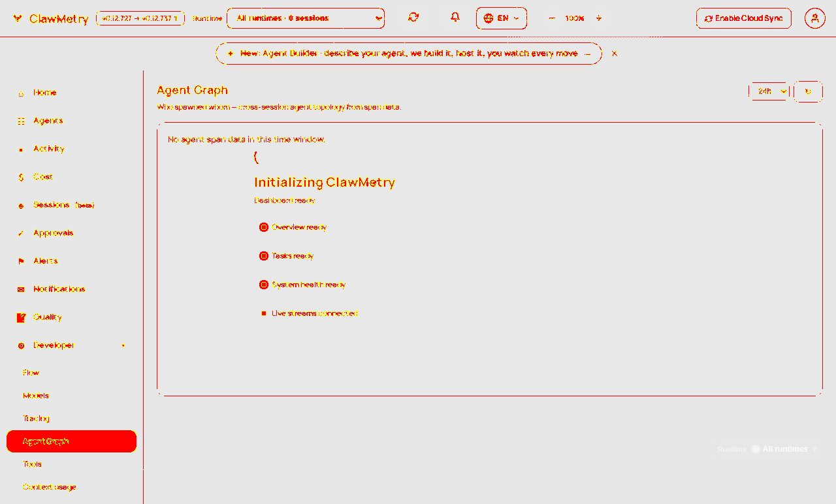Image resolution: width=836 pixels, height=504 pixels.
Task: Open the floating All runtimes selector
Action: click(x=767, y=449)
